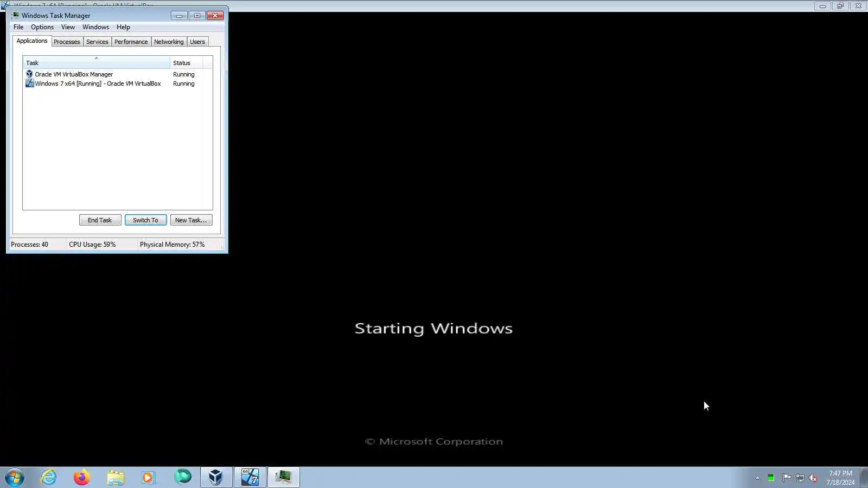Show hidden tray icons arrow
Image resolution: width=868 pixels, height=488 pixels.
pos(757,478)
